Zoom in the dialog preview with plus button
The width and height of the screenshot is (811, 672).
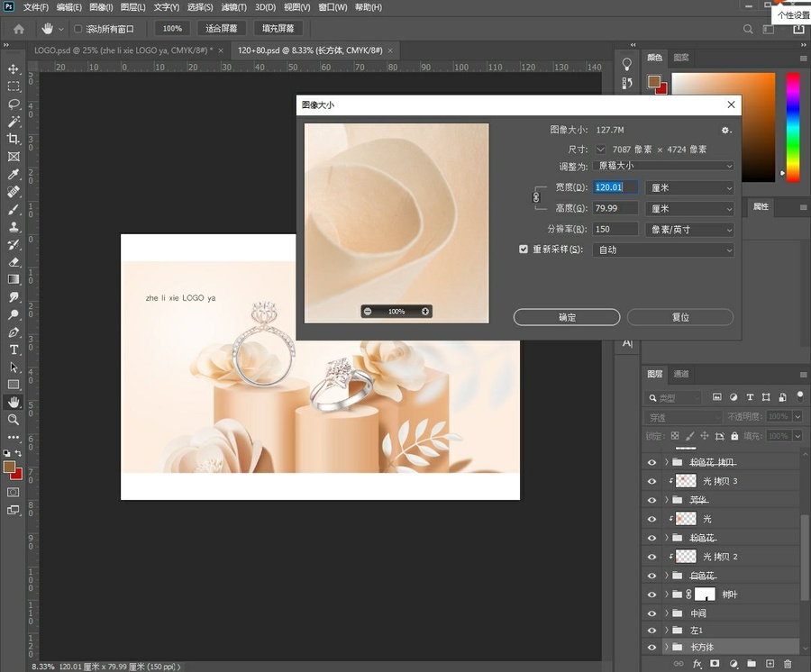[425, 311]
